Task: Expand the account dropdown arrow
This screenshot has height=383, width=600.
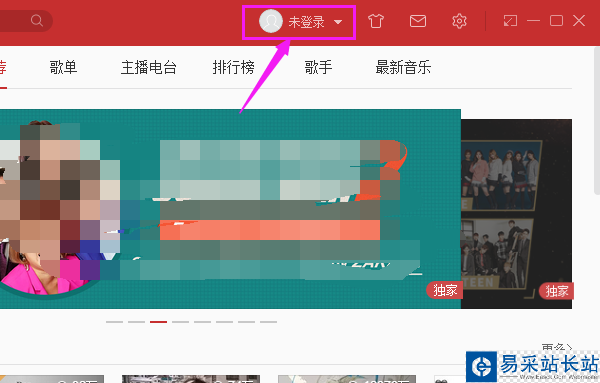Action: [338, 22]
